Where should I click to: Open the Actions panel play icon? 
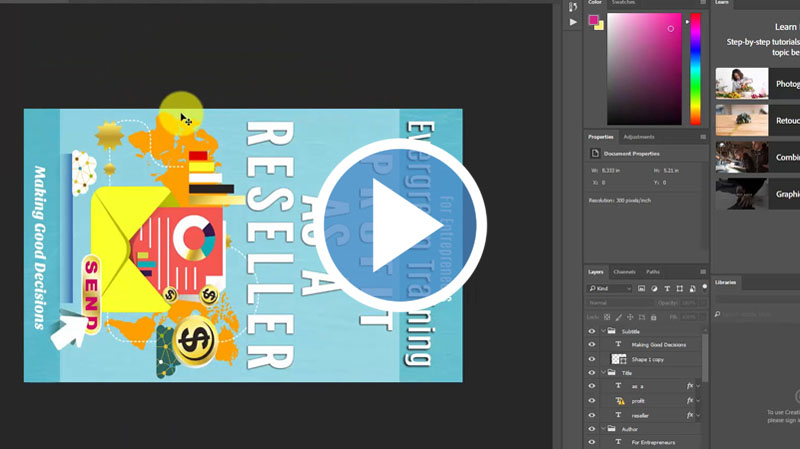(x=573, y=21)
